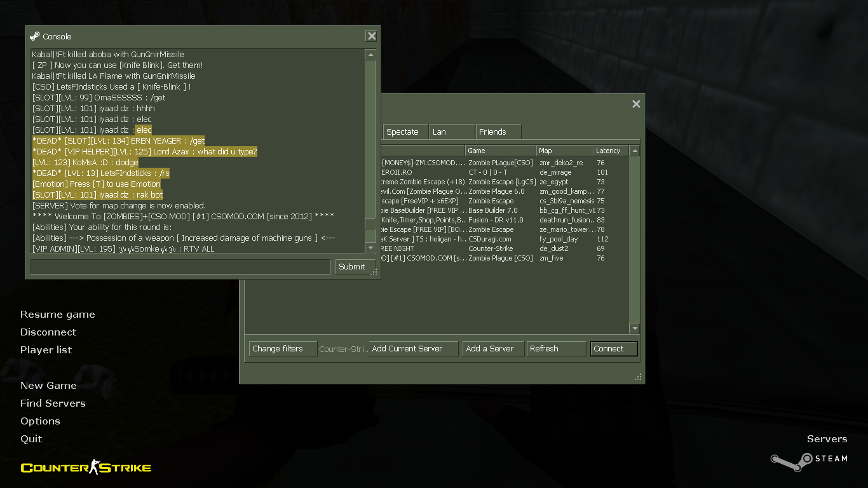Screen dimensions: 868x488
Task: Click Disconnect in the main menu
Action: 48,332
